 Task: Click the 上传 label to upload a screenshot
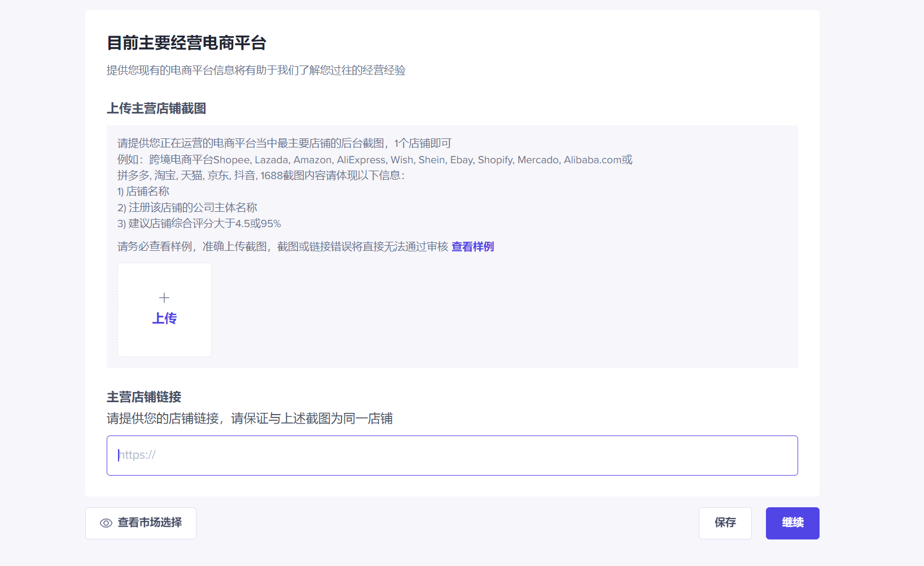164,319
